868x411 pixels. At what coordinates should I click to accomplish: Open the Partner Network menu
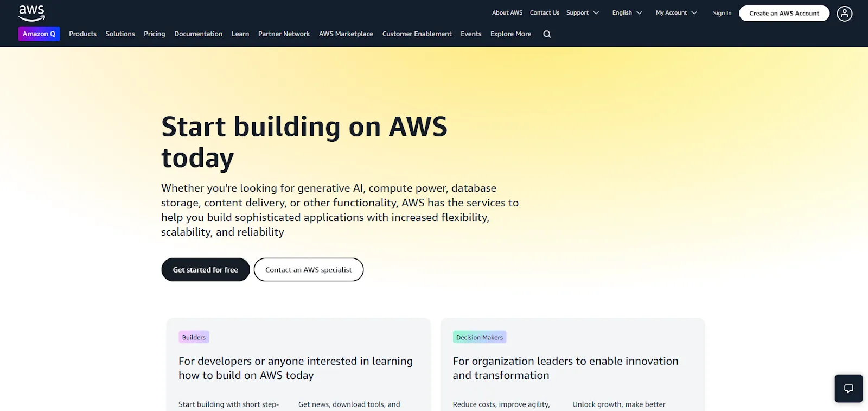(284, 34)
